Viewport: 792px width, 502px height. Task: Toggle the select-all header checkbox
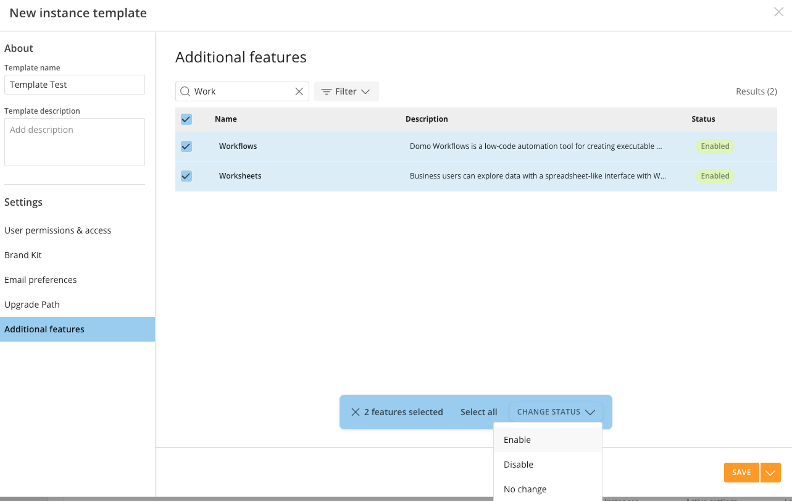coord(186,119)
